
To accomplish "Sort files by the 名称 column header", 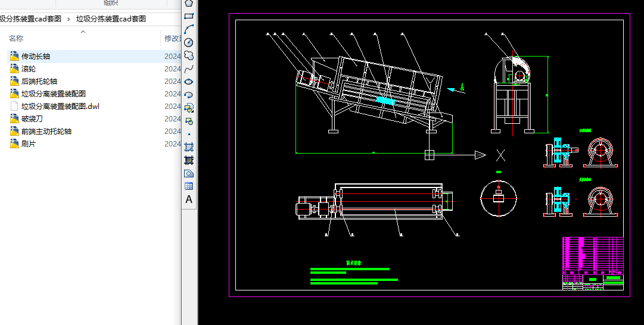I will tap(16, 39).
